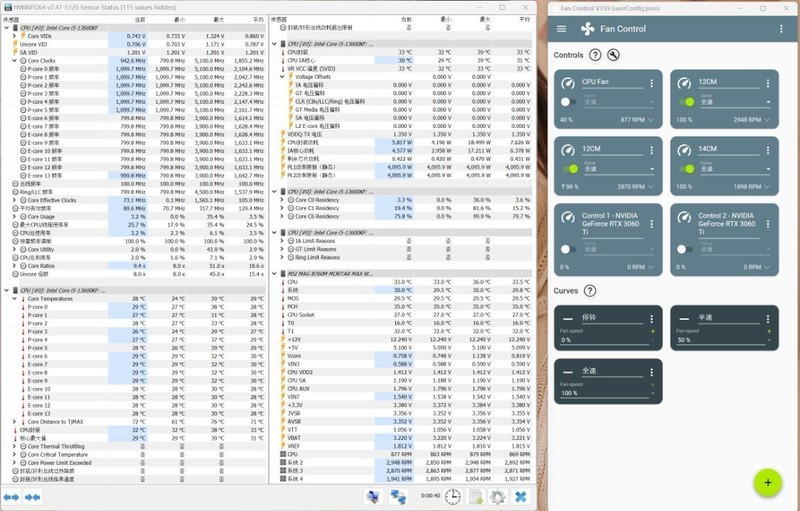Click the green add button

[767, 481]
